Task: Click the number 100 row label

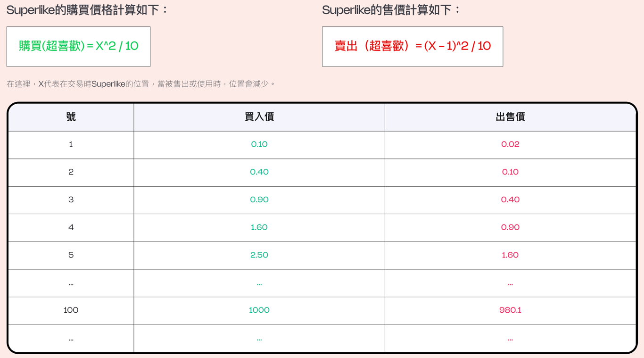Action: [x=71, y=310]
